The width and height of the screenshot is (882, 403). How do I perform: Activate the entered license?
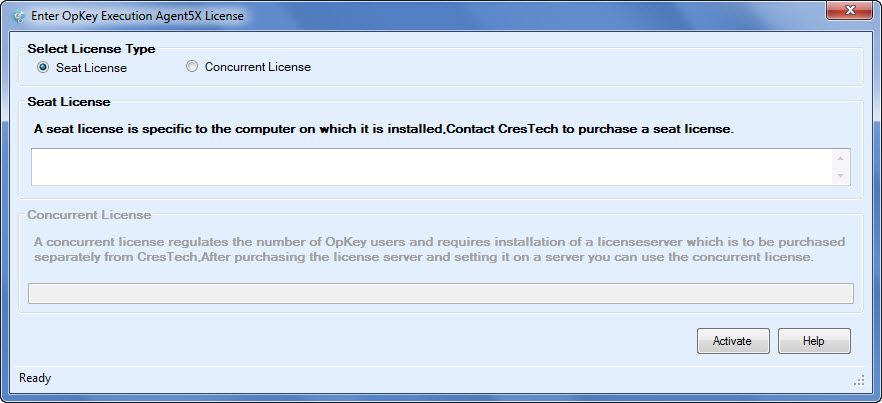733,341
